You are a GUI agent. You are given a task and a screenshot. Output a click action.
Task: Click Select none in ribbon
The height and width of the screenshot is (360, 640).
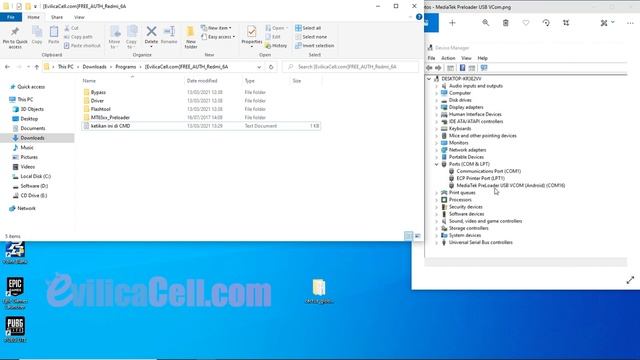tap(311, 37)
